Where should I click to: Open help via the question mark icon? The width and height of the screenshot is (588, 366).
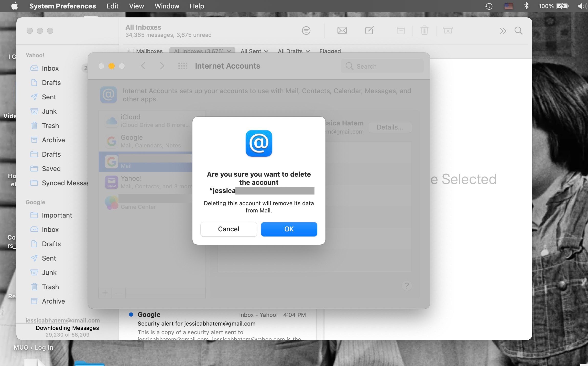click(406, 286)
